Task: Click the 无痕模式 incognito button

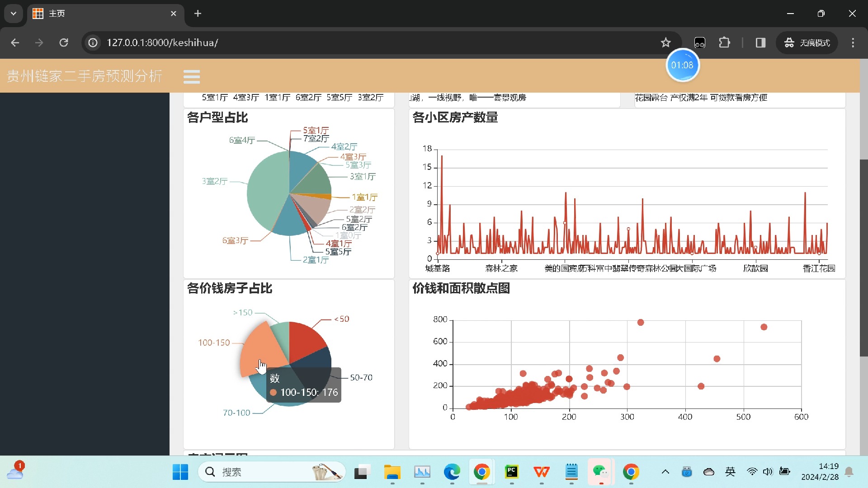Action: 807,42
